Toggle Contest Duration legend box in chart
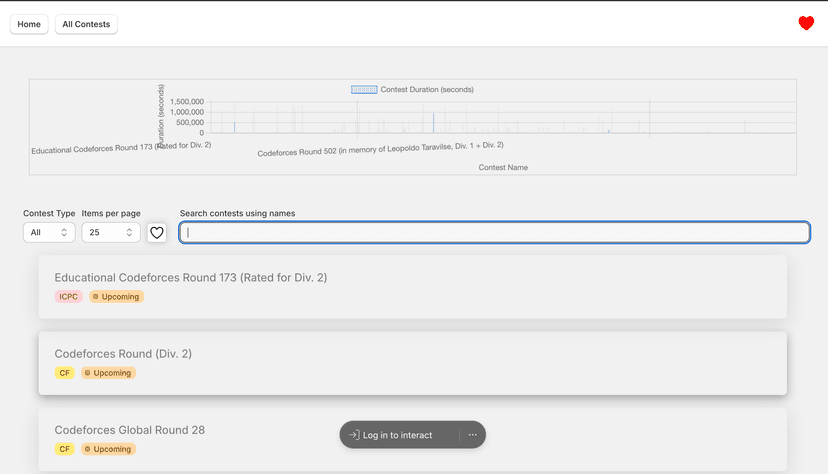Image resolution: width=828 pixels, height=474 pixels. [364, 90]
